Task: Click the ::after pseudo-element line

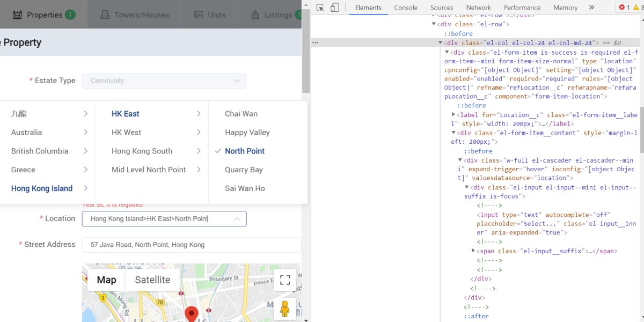Action: click(476, 316)
